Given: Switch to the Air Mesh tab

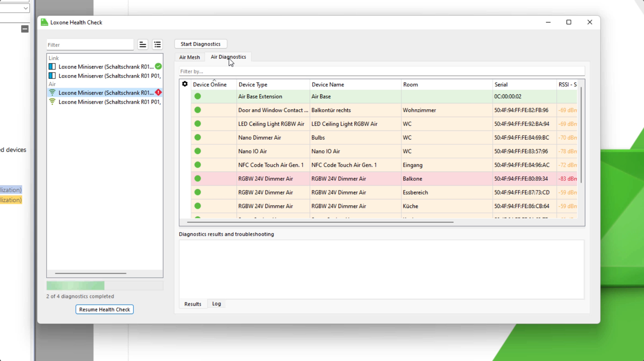Looking at the screenshot, I should (x=190, y=57).
